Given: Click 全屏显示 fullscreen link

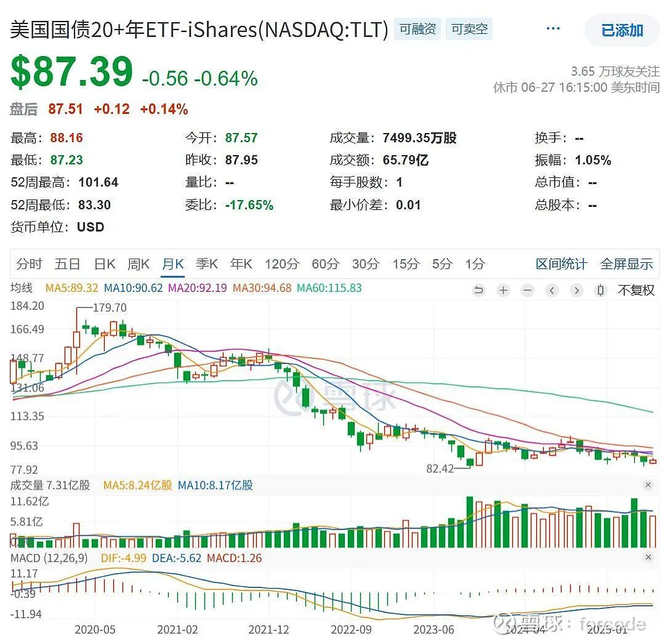Looking at the screenshot, I should pos(626,264).
